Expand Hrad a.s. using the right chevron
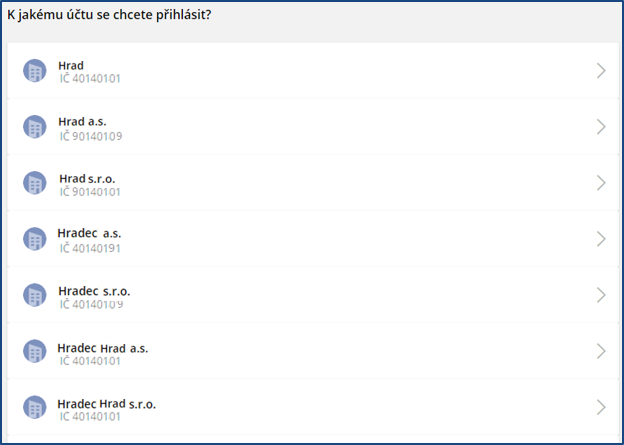The height and width of the screenshot is (445, 624). pyautogui.click(x=601, y=127)
